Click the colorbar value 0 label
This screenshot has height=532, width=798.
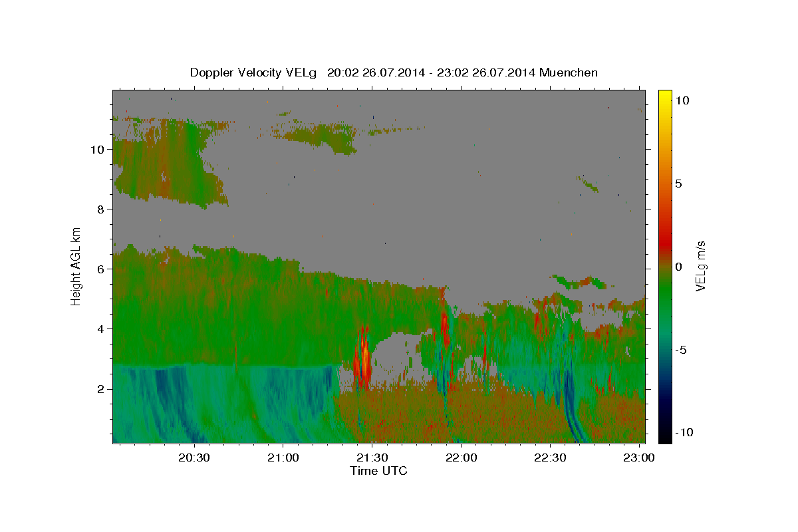pos(679,266)
